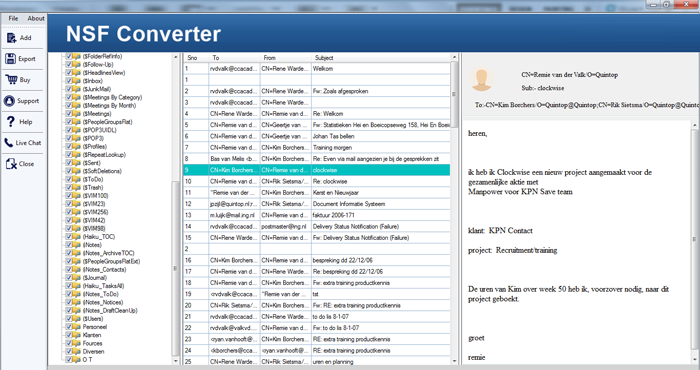Click the Buy cart icon
Viewport: 700px width, 370px height.
(x=11, y=79)
